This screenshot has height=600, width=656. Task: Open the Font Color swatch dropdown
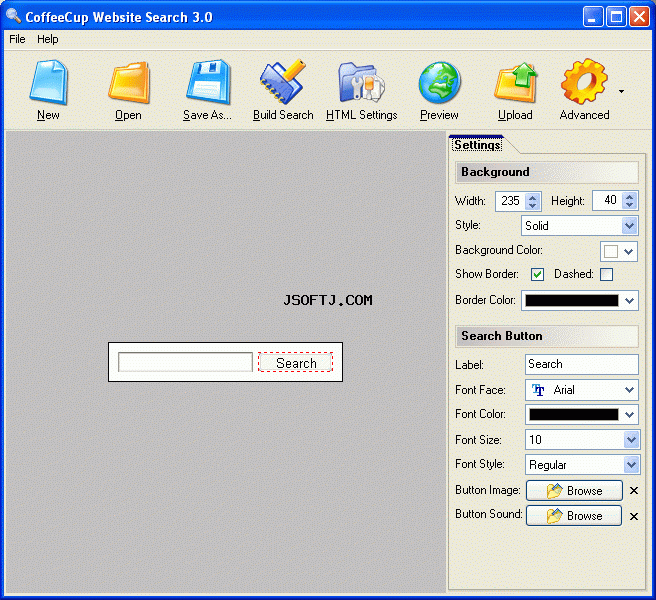coord(582,414)
